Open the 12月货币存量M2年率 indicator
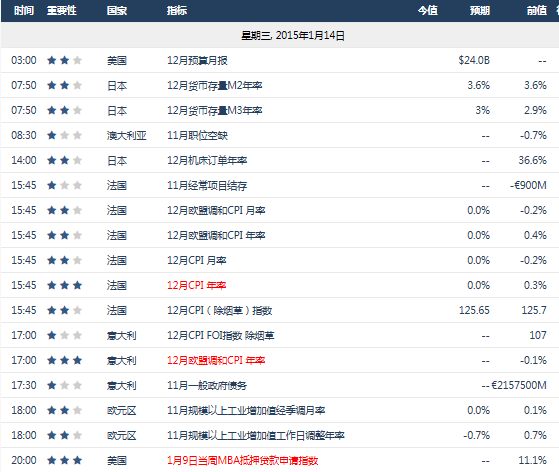This screenshot has width=559, height=472. point(215,86)
